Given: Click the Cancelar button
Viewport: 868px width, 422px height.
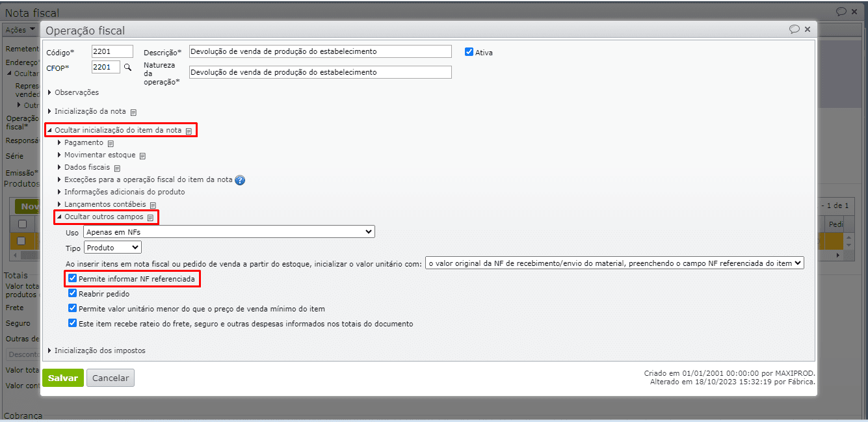Looking at the screenshot, I should pos(111,378).
